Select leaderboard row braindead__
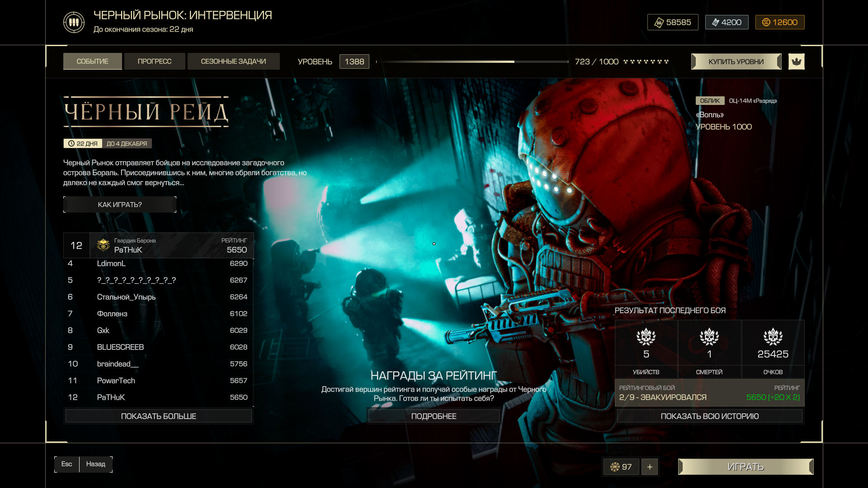868x488 pixels. (x=158, y=364)
